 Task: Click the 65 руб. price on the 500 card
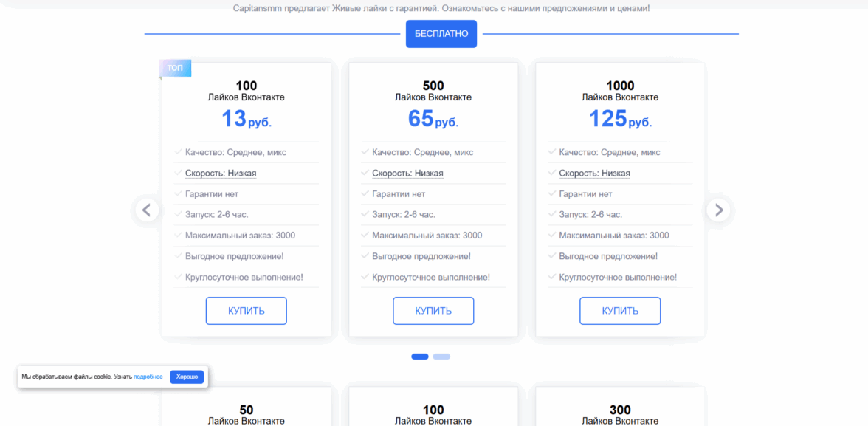tap(433, 119)
